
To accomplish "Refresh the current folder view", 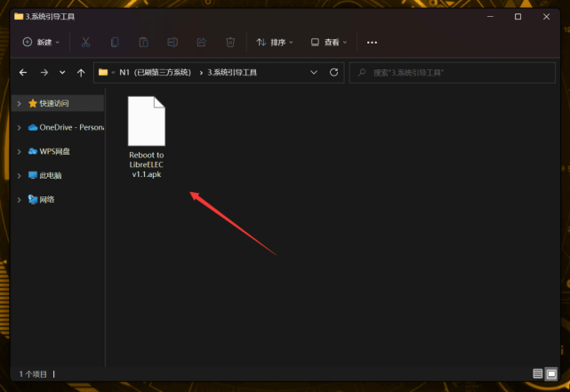I will click(333, 72).
